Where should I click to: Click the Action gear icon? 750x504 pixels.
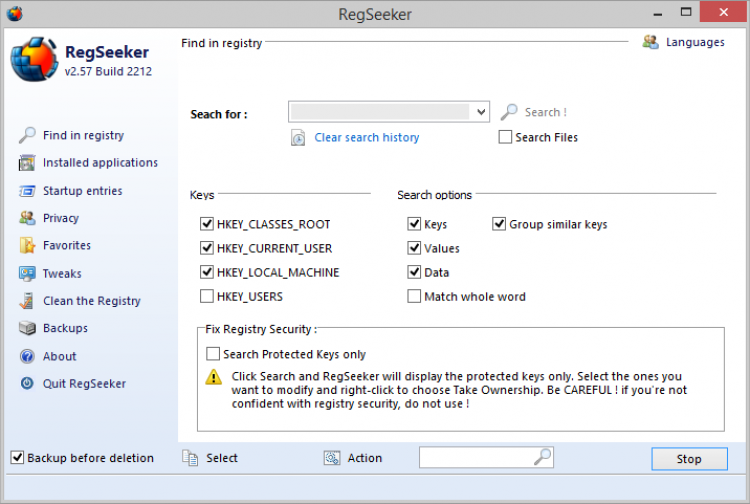(332, 458)
